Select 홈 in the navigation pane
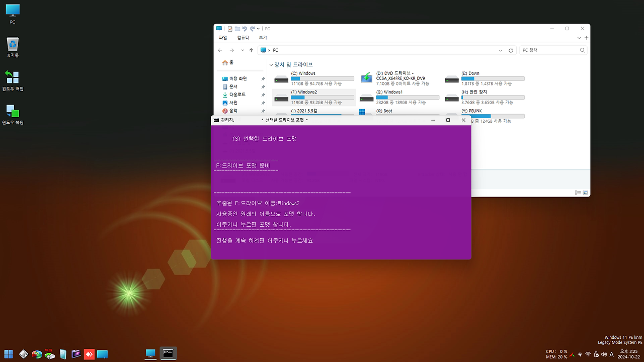 pos(228,62)
